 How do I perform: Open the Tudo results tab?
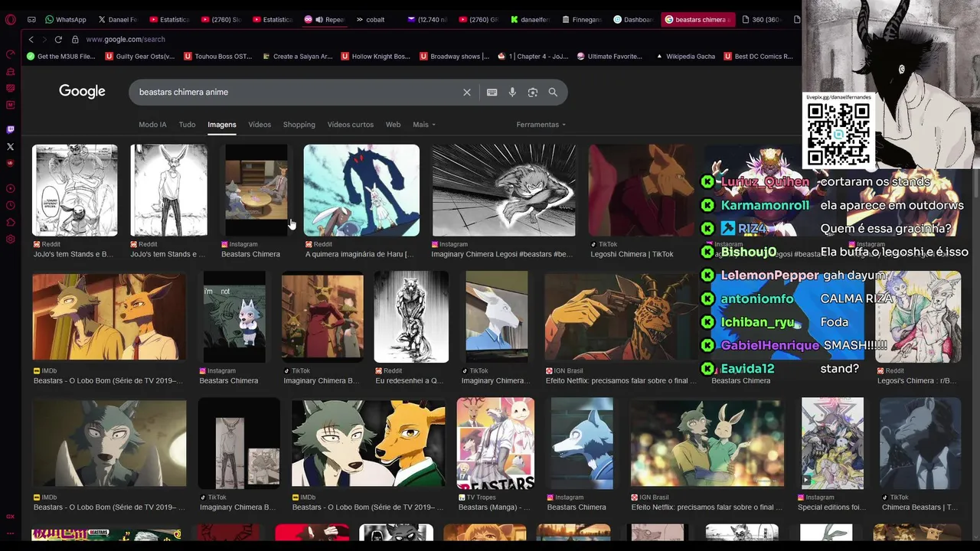(x=187, y=124)
